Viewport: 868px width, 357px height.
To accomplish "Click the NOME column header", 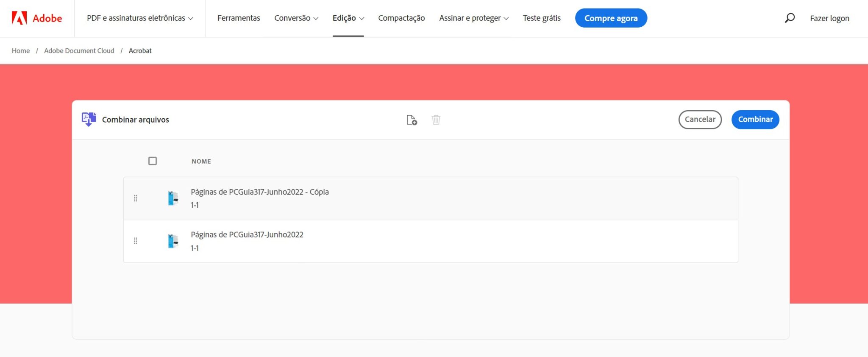I will pyautogui.click(x=201, y=162).
